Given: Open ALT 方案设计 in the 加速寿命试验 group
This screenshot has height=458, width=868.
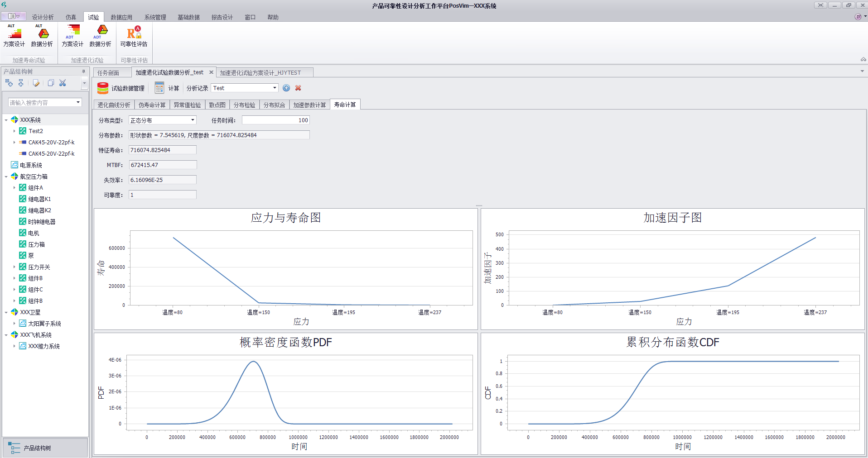Looking at the screenshot, I should click(14, 36).
